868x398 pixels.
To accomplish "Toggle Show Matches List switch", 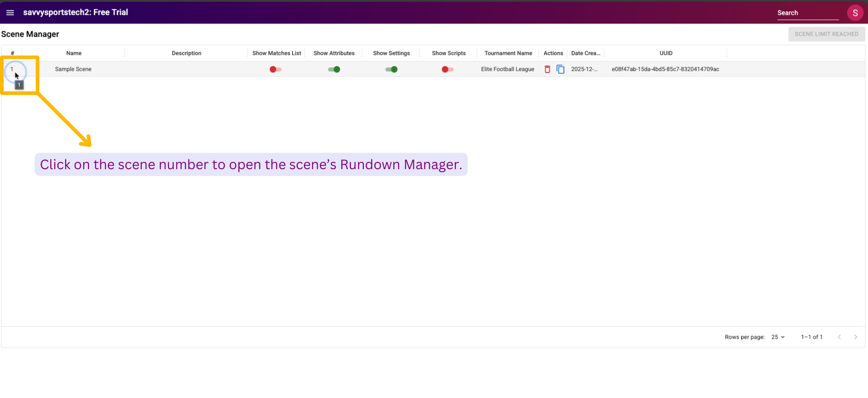I will click(x=275, y=69).
